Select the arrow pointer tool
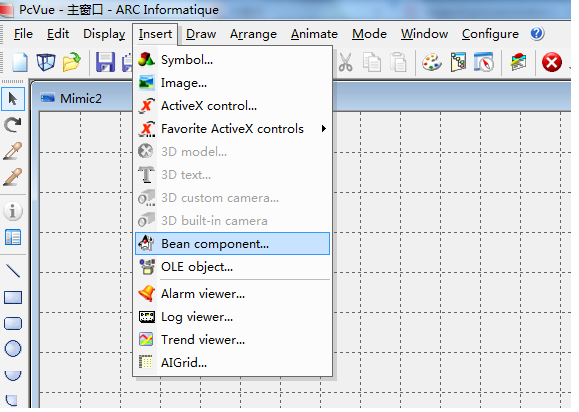 coord(13,99)
